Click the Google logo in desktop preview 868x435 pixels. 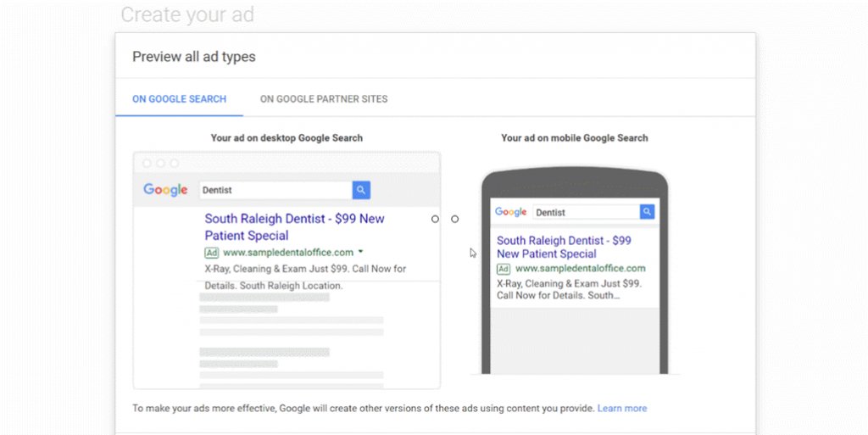tap(165, 190)
